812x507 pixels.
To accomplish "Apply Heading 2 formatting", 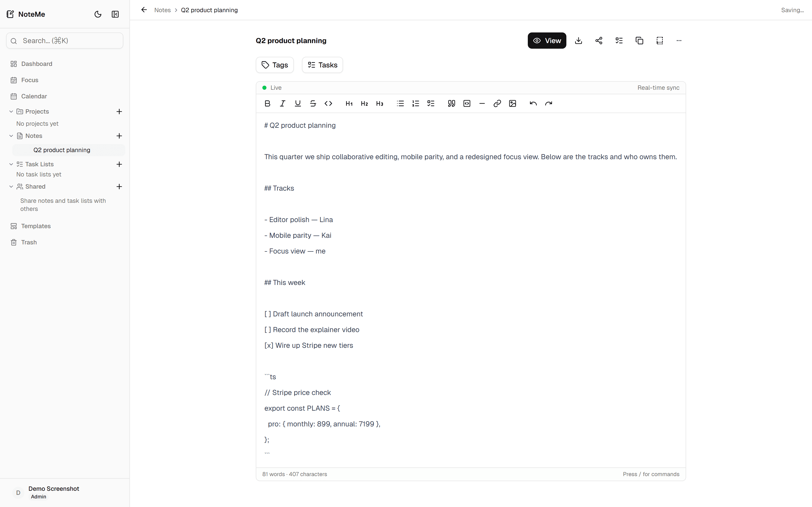I will tap(364, 103).
